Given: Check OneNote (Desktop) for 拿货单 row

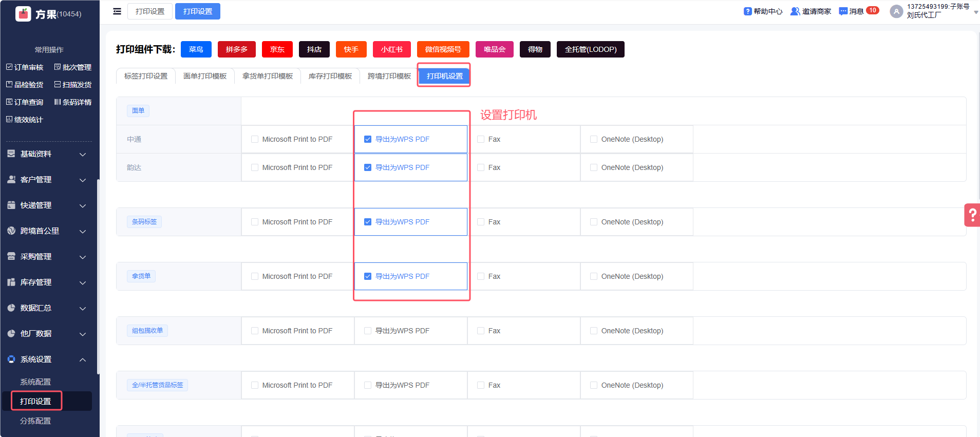Looking at the screenshot, I should [x=594, y=276].
